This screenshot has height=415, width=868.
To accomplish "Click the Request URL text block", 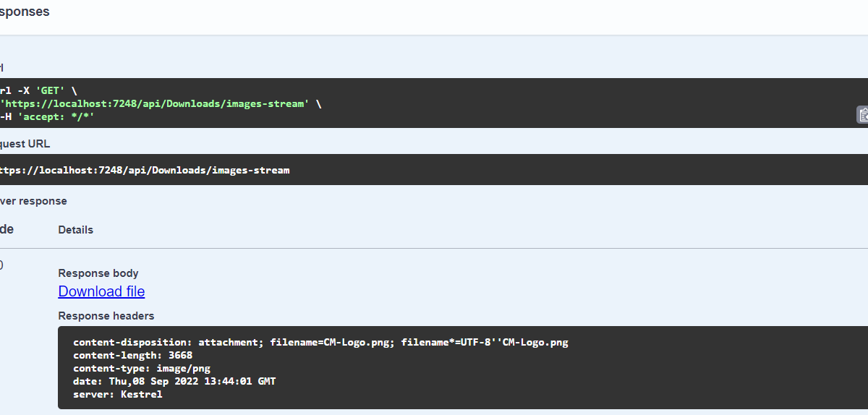I will 145,171.
